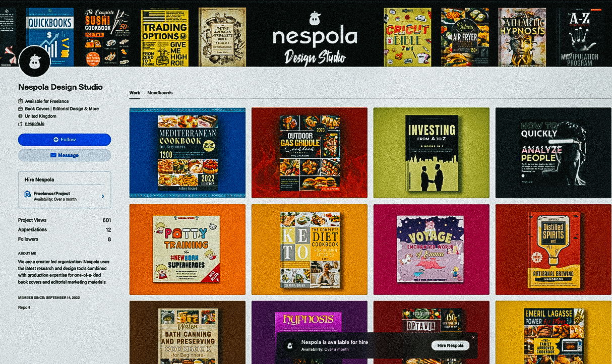Screen dimensions: 612x364
Task: Open the Investing from A to Z project
Action: point(432,152)
